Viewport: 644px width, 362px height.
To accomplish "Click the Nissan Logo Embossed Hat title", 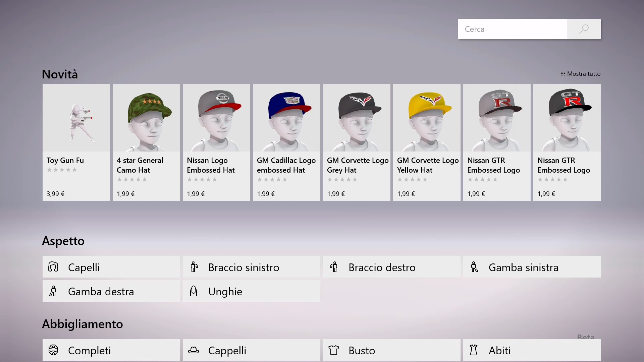I will (211, 165).
